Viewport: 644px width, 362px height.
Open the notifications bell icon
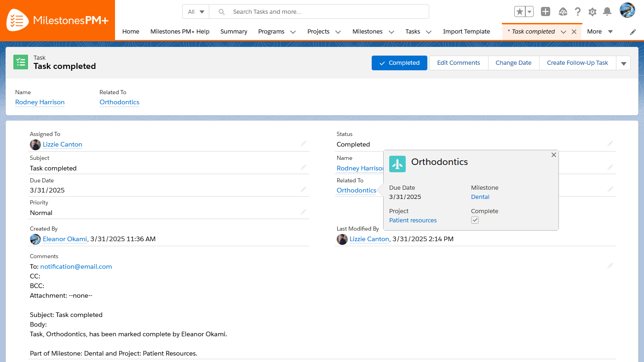[x=607, y=12]
